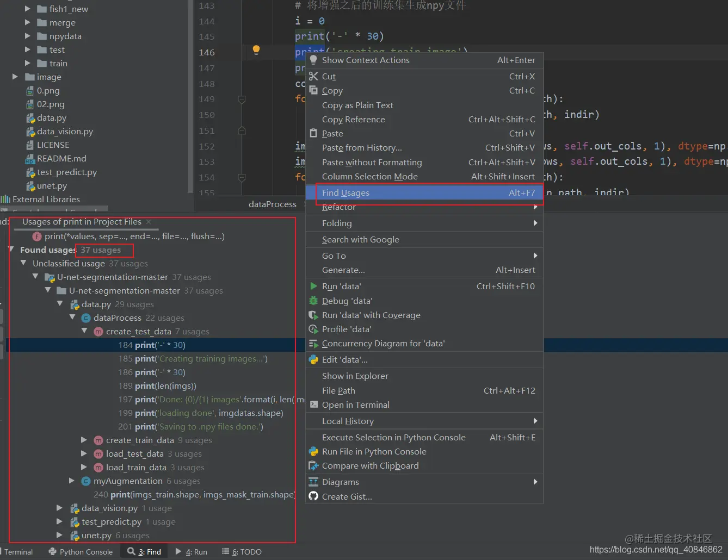Toggle fold marker at line 154

tap(242, 177)
